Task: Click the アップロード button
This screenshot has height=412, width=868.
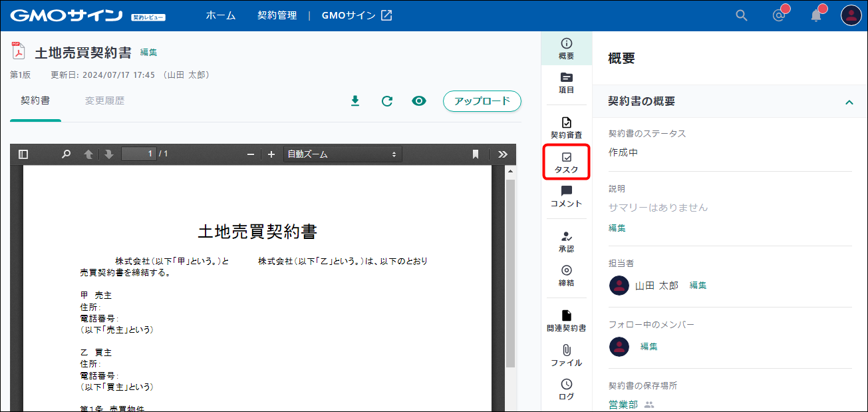Action: click(x=482, y=101)
